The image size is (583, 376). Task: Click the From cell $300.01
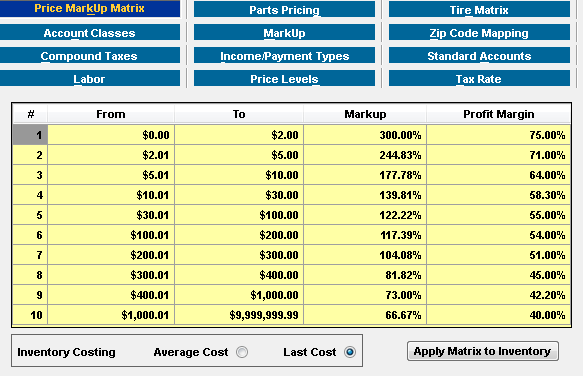point(111,275)
